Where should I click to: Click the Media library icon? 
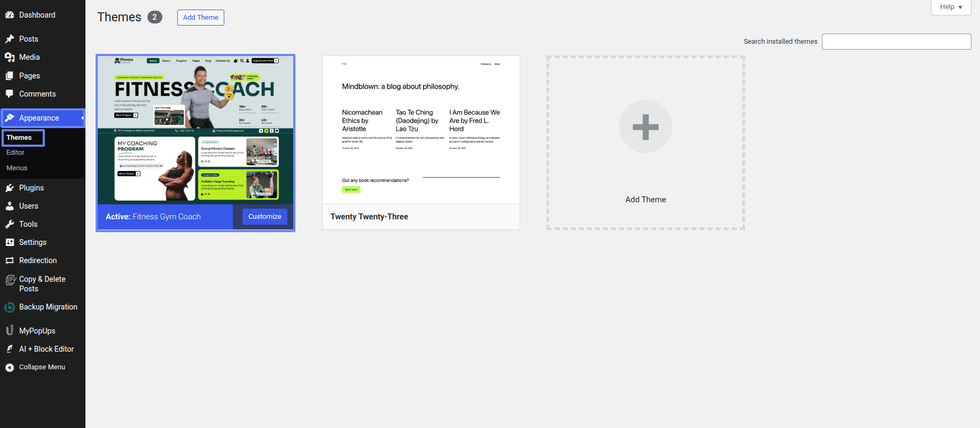[10, 57]
